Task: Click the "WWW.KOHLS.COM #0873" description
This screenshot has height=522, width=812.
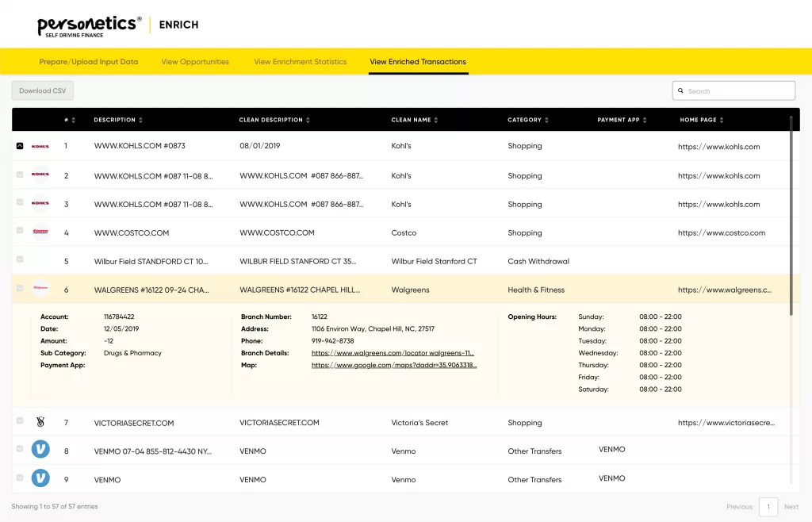Action: coord(140,146)
